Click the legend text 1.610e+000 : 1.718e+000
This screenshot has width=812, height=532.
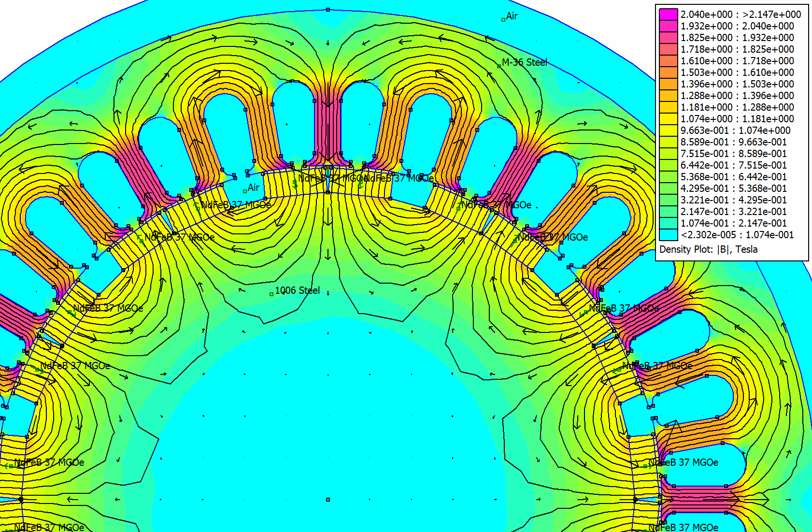click(x=737, y=61)
